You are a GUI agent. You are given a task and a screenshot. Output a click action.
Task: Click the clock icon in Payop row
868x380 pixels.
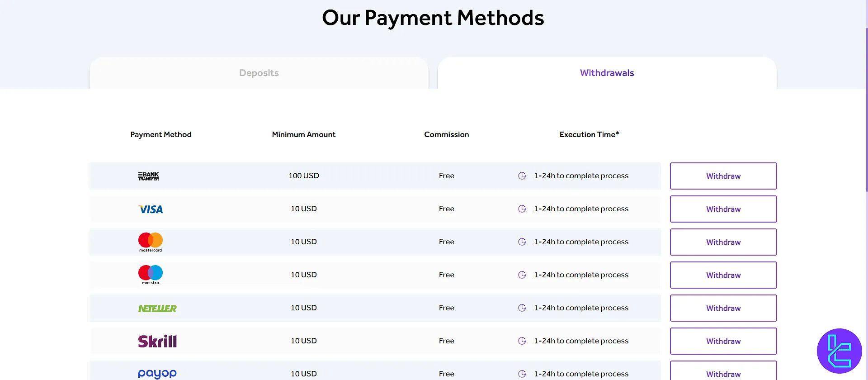point(522,374)
